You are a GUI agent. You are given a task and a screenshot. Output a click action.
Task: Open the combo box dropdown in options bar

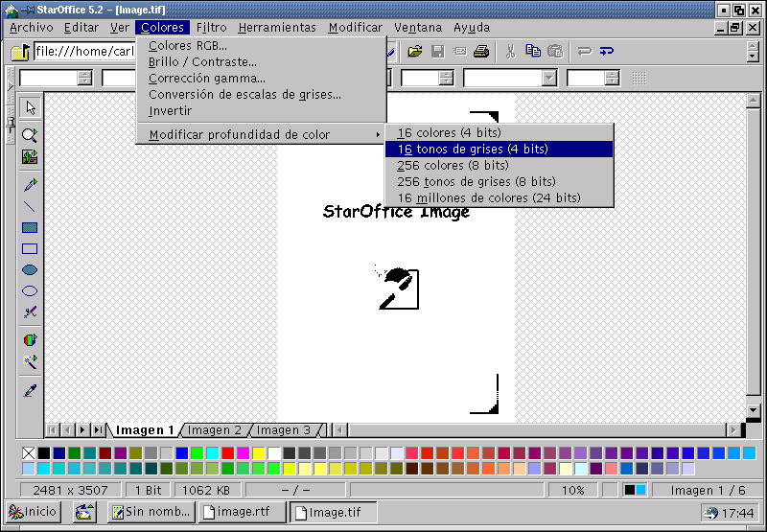[548, 79]
